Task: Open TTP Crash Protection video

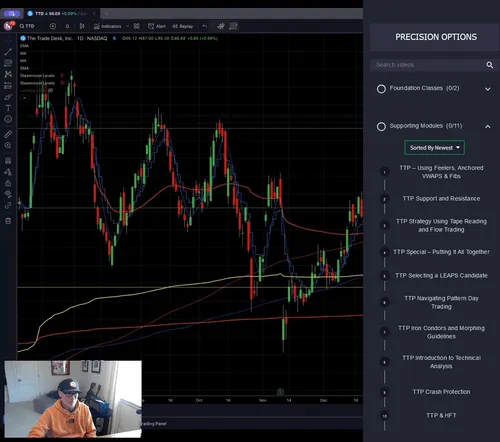Action: 441,392
